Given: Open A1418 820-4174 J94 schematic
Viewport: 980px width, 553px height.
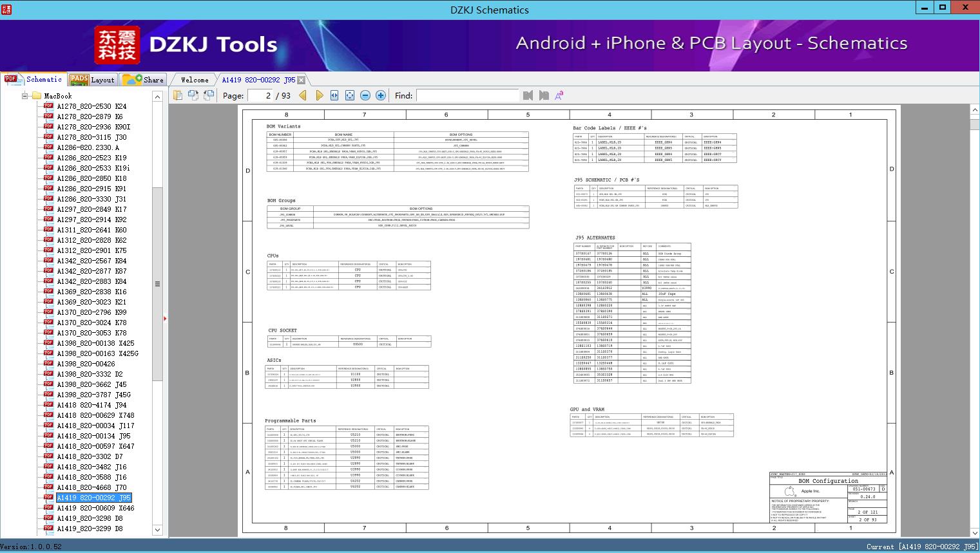Looking at the screenshot, I should pyautogui.click(x=91, y=405).
